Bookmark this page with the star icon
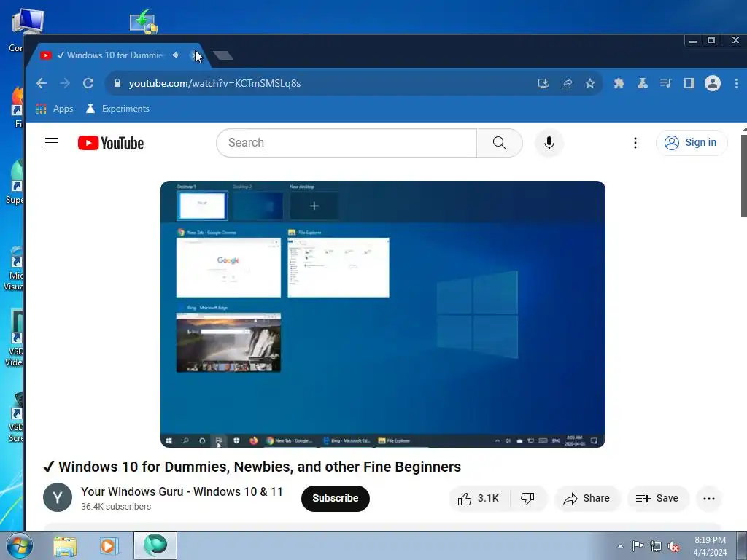Viewport: 747px width, 560px height. coord(589,83)
